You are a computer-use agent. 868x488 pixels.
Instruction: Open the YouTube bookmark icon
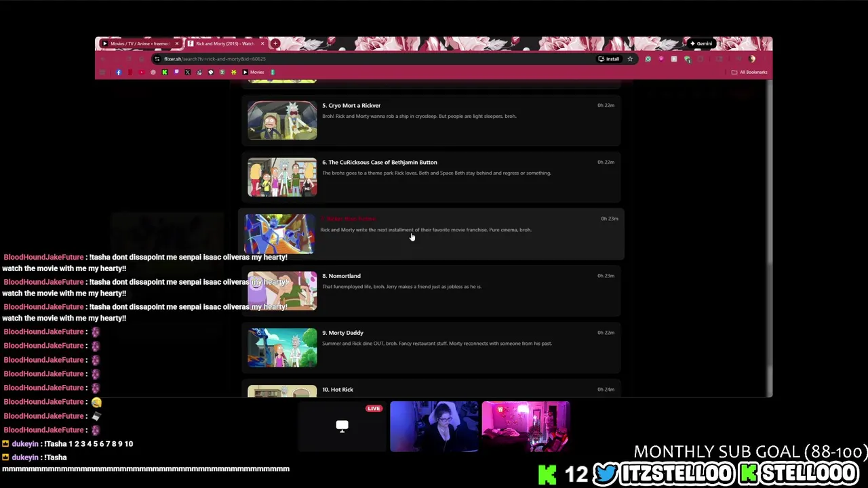(142, 72)
